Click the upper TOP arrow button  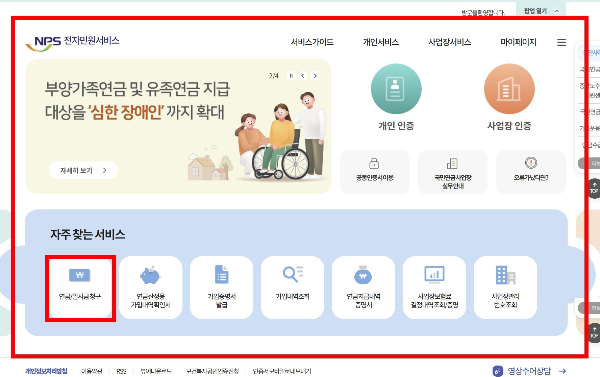594,188
